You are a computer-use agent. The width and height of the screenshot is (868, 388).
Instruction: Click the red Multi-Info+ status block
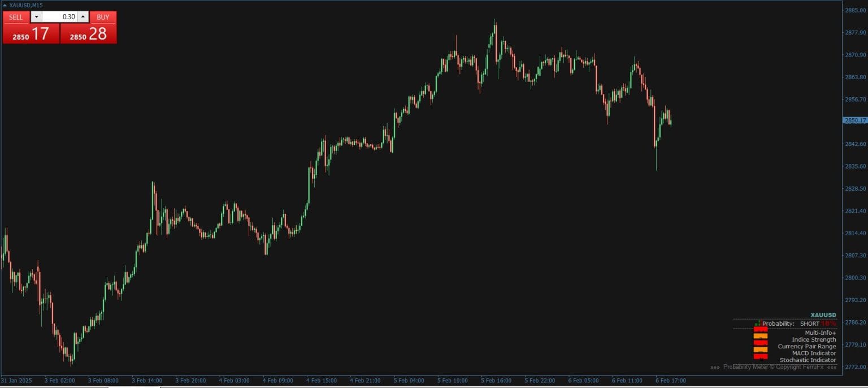pos(761,330)
